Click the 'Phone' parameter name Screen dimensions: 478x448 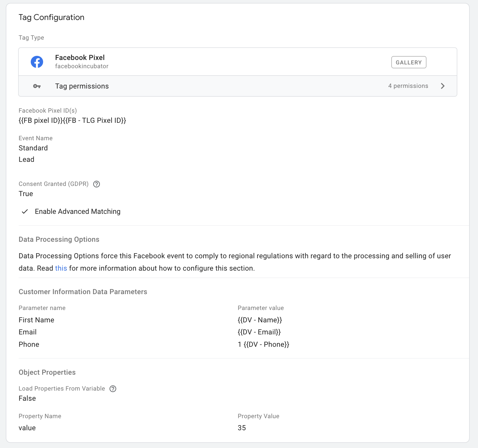point(29,345)
